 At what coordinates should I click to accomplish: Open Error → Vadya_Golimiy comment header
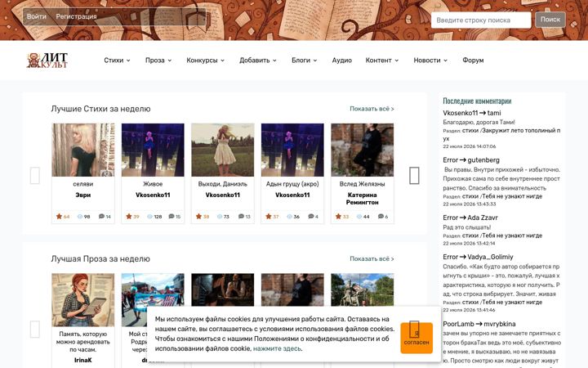[x=478, y=257]
